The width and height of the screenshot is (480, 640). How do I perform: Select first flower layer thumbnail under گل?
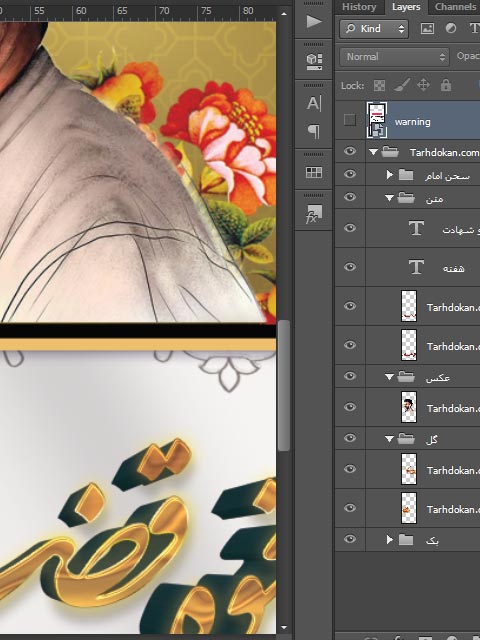409,469
